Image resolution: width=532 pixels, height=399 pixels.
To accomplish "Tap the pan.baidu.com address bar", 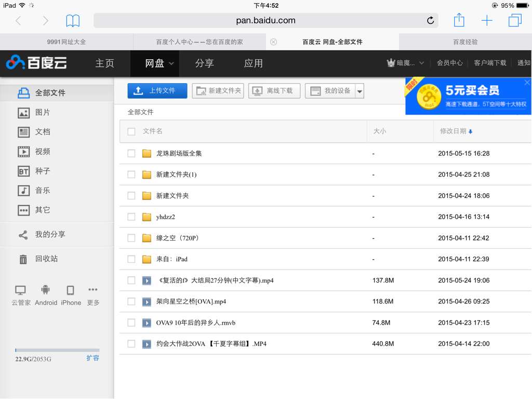I will coord(265,20).
